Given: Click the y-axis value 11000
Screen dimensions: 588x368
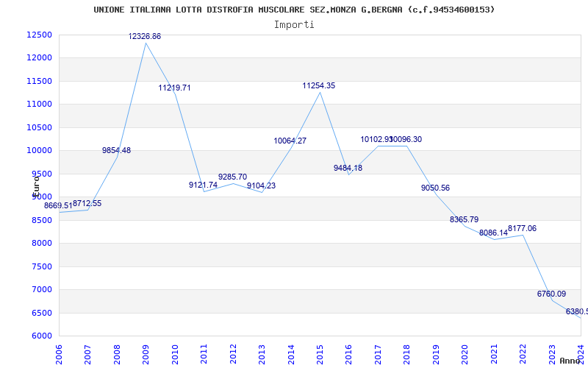Looking at the screenshot, I should [x=40, y=104].
